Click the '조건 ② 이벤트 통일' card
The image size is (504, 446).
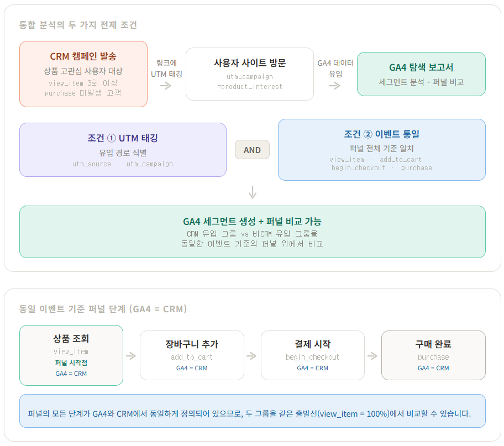tap(381, 150)
